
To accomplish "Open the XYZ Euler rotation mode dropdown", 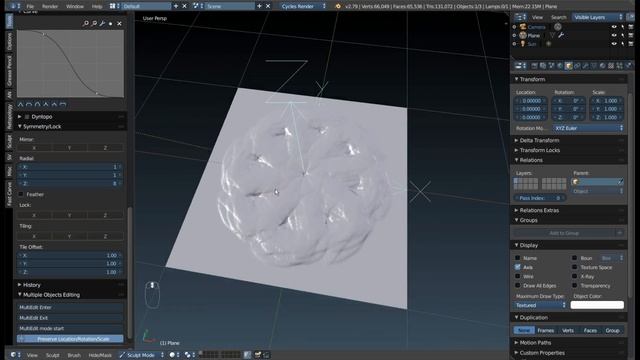I will click(589, 128).
